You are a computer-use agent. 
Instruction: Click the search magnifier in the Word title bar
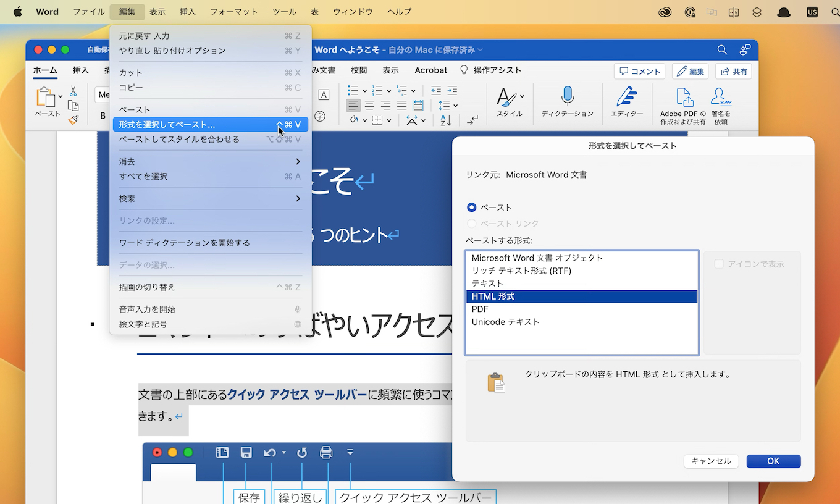coord(722,50)
